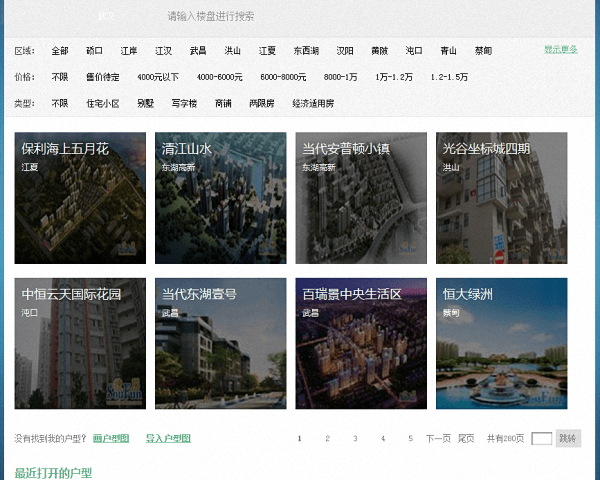Pick the 1万-1.2万 price range

(393, 77)
